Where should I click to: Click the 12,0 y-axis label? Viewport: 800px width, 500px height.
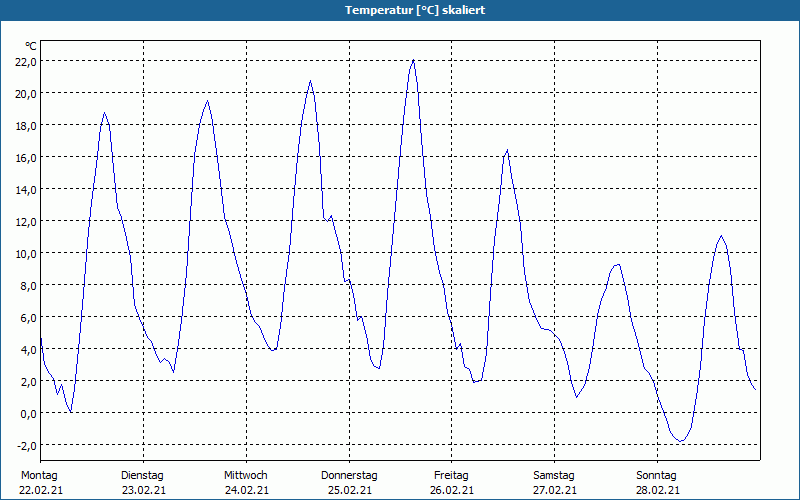pyautogui.click(x=26, y=222)
